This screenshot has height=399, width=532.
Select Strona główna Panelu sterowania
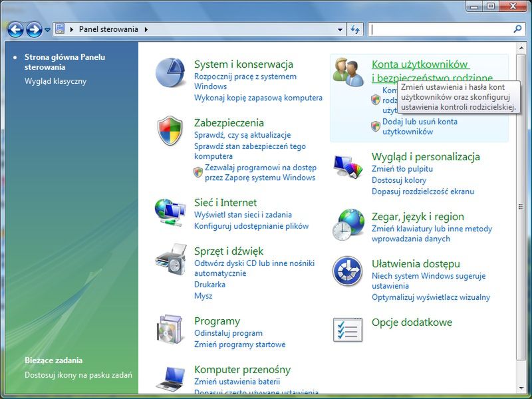[x=65, y=62]
